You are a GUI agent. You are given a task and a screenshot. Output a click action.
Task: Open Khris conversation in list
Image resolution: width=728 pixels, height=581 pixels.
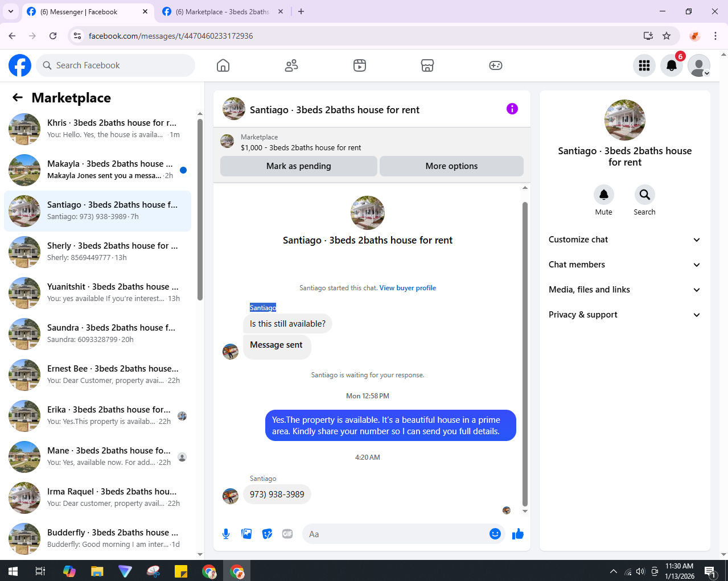[x=98, y=129]
